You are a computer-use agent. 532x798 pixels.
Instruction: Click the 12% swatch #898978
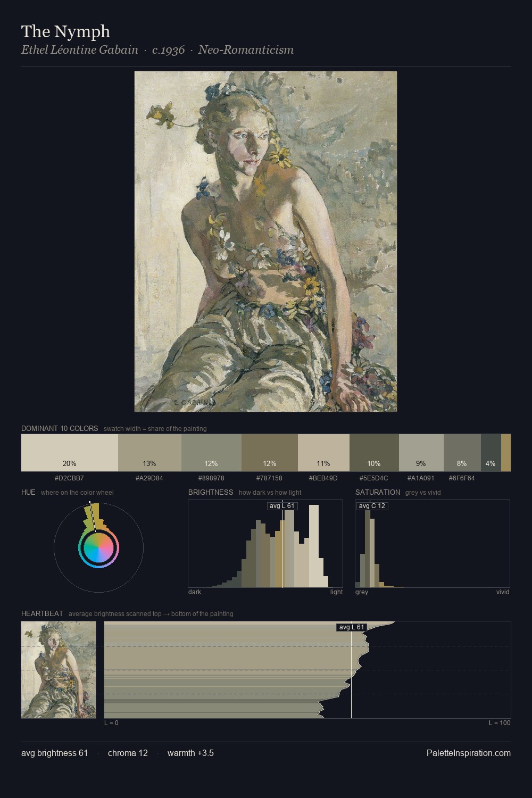pyautogui.click(x=211, y=453)
